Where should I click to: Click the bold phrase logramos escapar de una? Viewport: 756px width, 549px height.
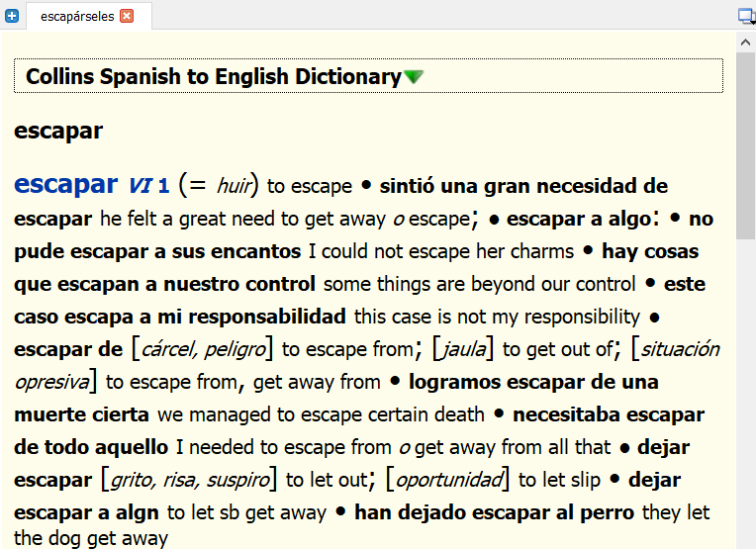[x=533, y=382]
